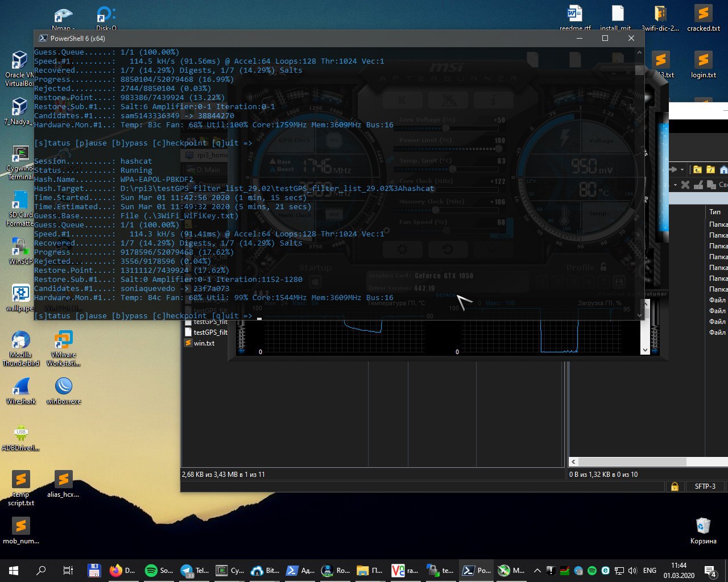
Task: Switch to Bitvise taskbar button
Action: point(264,571)
